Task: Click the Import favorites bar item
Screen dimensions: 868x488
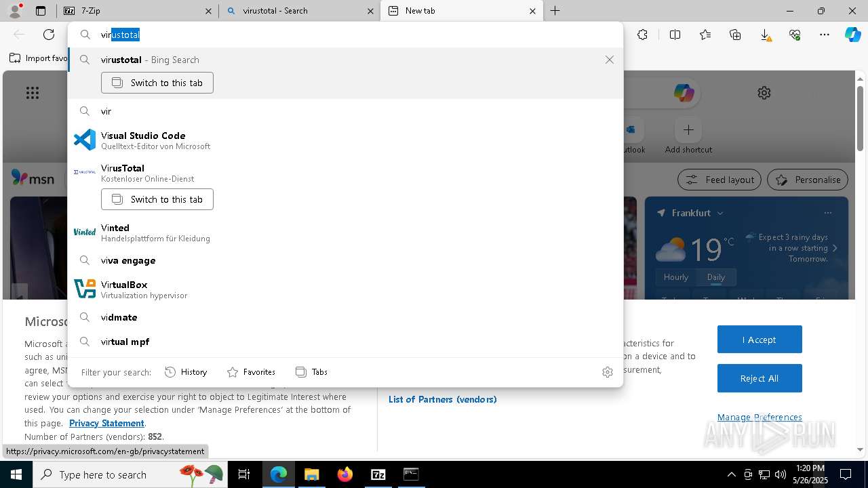Action: tap(39, 58)
